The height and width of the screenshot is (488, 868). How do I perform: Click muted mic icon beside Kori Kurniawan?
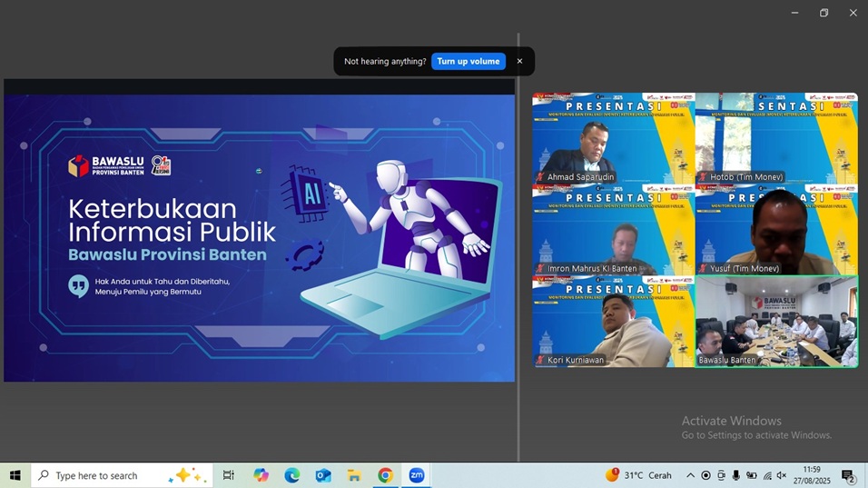[x=540, y=360]
